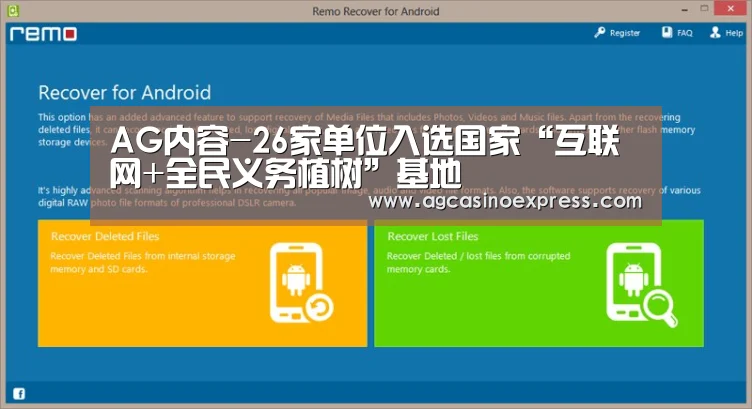752x409 pixels.
Task: Click the phone with magnifier icon
Action: click(x=641, y=284)
